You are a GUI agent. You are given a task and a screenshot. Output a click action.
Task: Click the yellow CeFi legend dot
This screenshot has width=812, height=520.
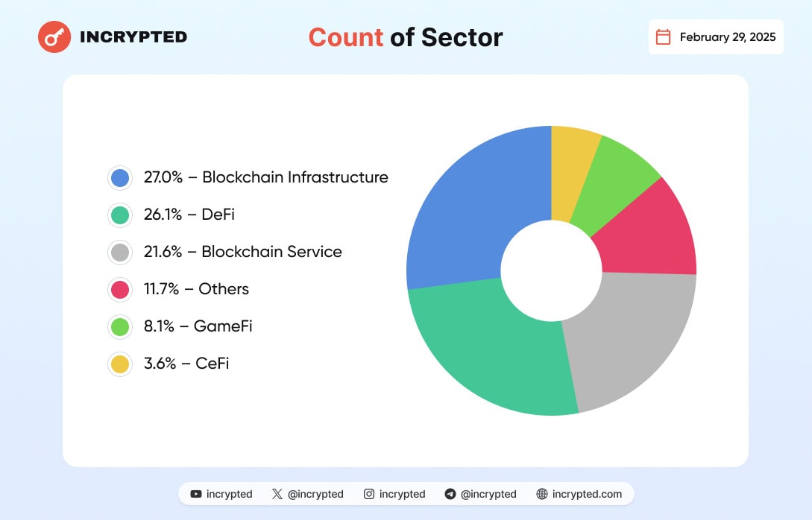(x=120, y=364)
